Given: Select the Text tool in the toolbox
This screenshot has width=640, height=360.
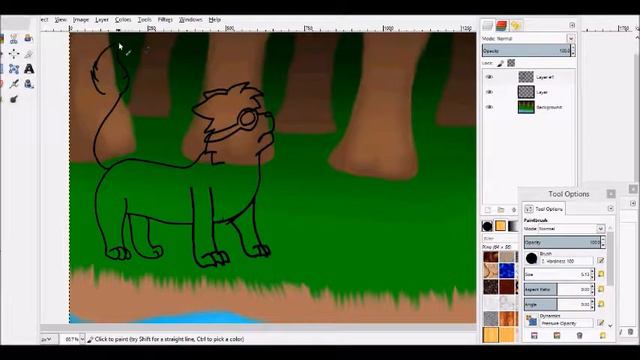Looking at the screenshot, I should (x=29, y=69).
